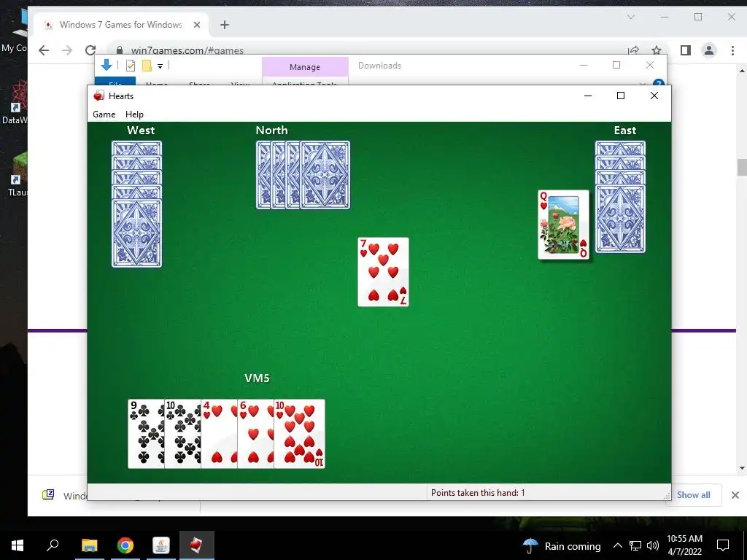Click the new folder icon in Explorer toolbar
The image size is (747, 560).
coord(147,66)
